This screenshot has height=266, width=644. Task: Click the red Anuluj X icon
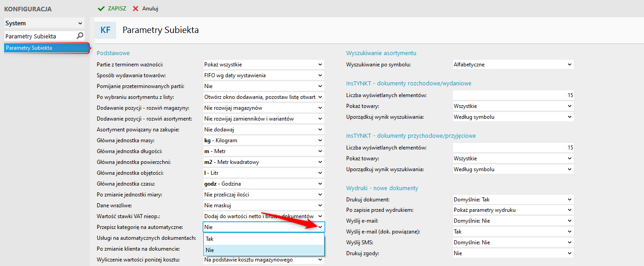(x=136, y=9)
